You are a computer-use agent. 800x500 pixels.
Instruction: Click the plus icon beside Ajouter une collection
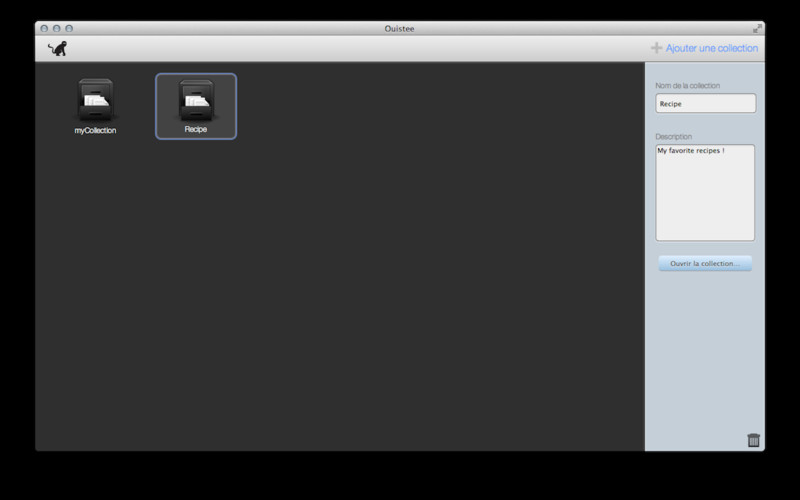click(x=656, y=48)
